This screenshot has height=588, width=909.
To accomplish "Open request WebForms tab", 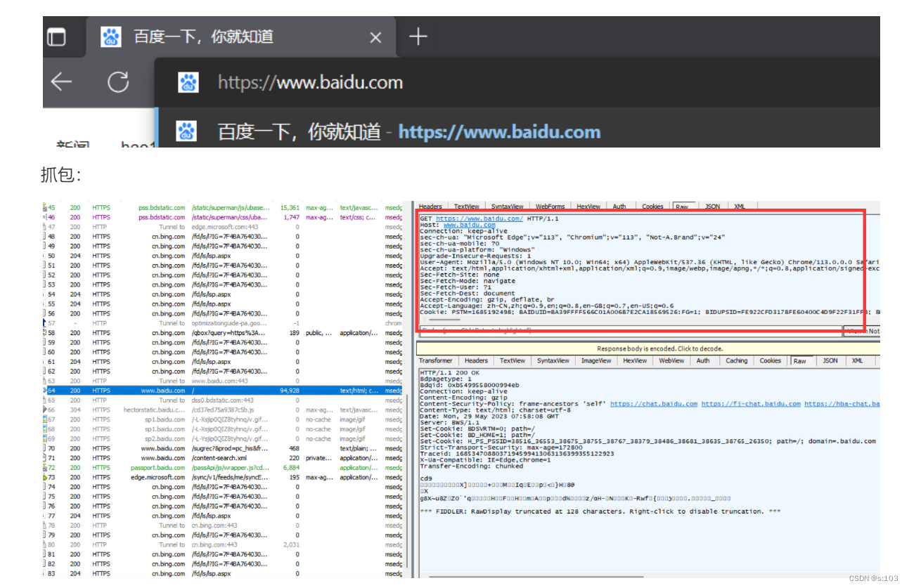I will [x=550, y=207].
